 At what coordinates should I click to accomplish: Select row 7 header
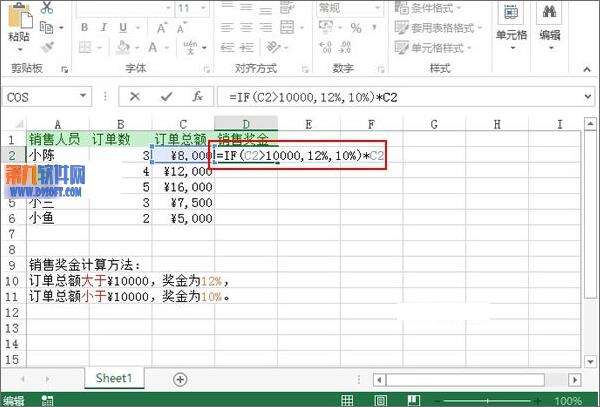(12, 234)
